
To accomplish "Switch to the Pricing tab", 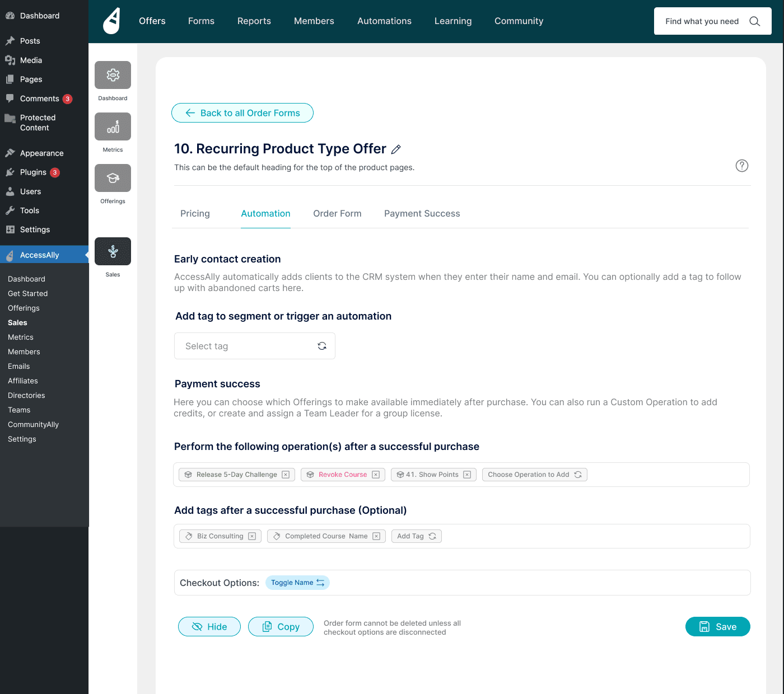I will (195, 214).
